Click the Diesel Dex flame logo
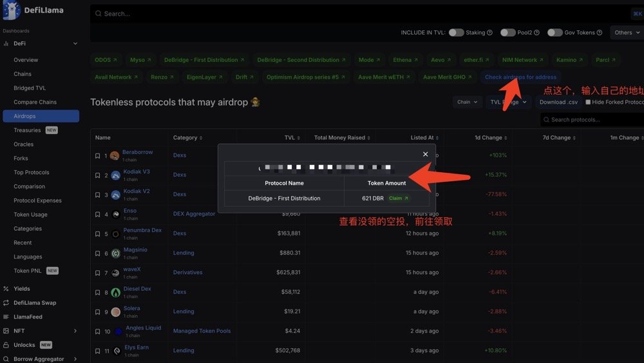 (116, 292)
